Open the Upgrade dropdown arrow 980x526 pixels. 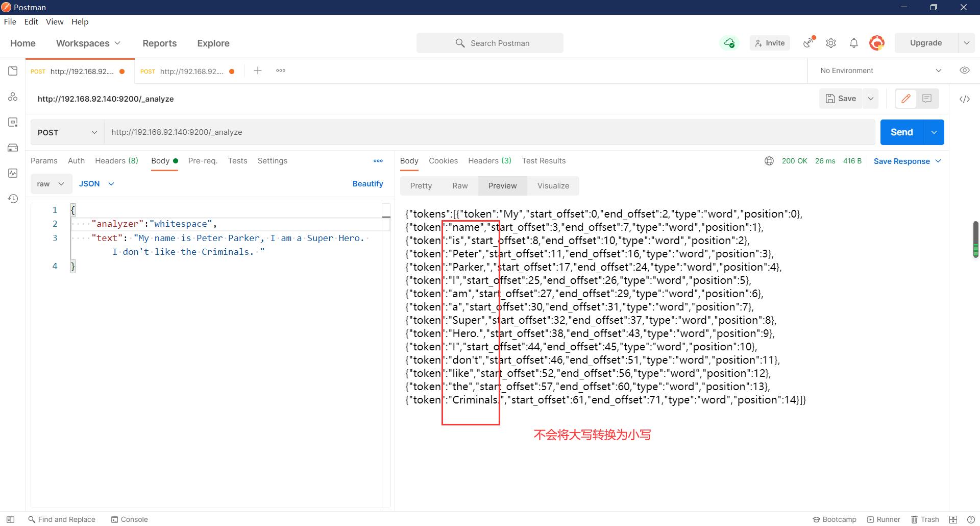click(966, 43)
